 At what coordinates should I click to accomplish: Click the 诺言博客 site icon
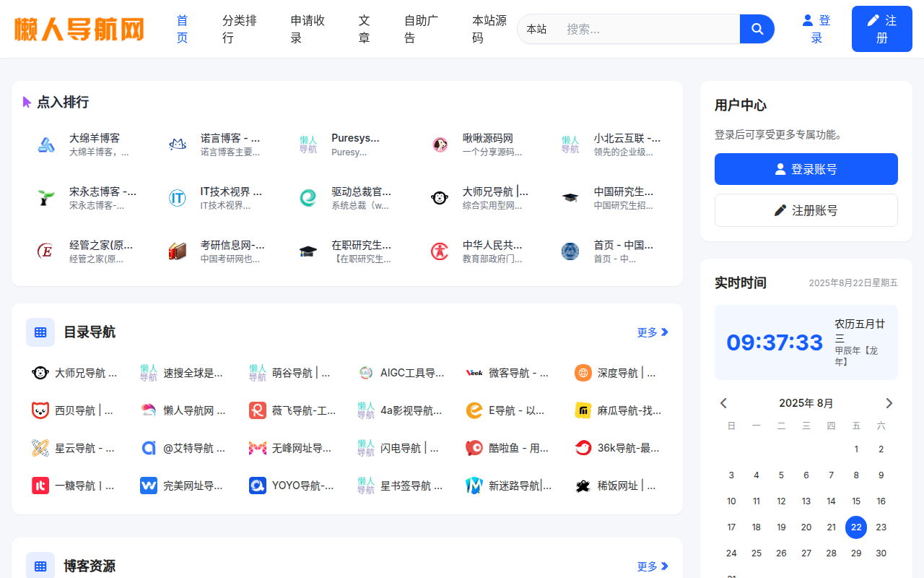click(178, 144)
